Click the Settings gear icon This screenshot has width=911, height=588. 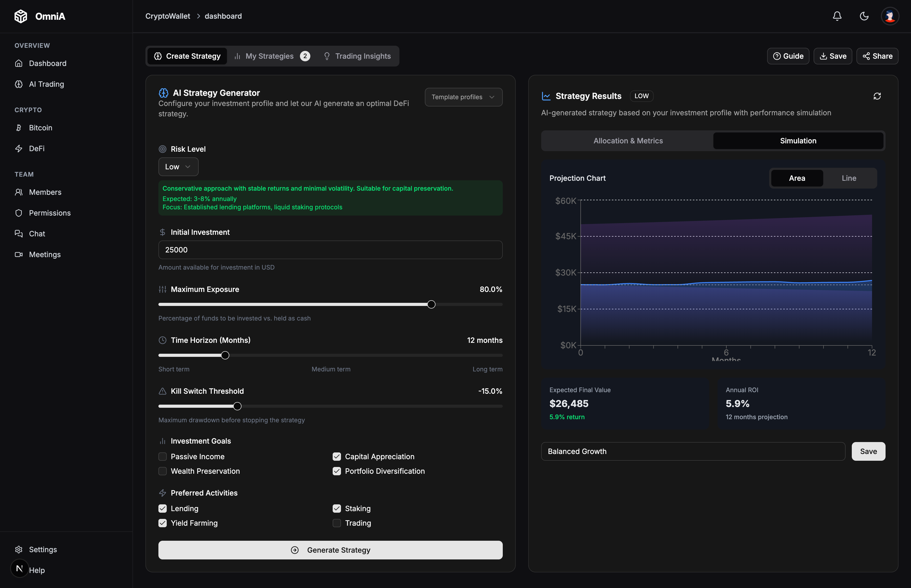pyautogui.click(x=19, y=550)
